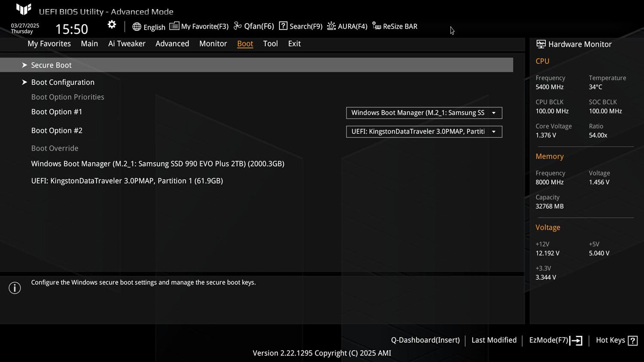Open Boot Option #2 dropdown
Screen dimensions: 644x362
click(x=424, y=132)
